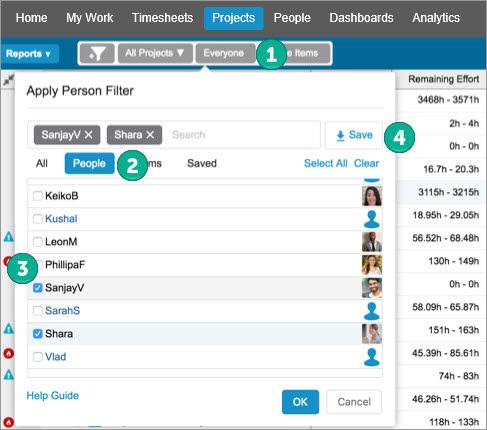This screenshot has height=430, width=487.
Task: Tick the KeikoB checkbox
Action: tap(38, 196)
